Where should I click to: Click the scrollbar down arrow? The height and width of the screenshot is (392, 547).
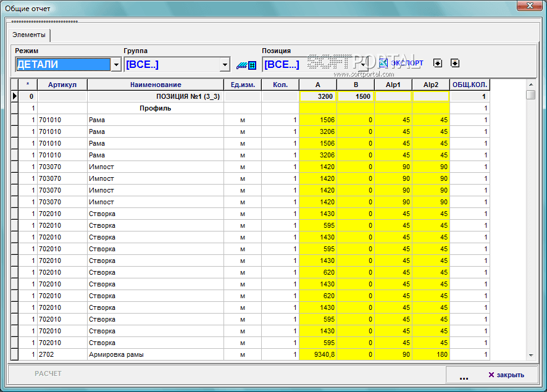click(530, 355)
